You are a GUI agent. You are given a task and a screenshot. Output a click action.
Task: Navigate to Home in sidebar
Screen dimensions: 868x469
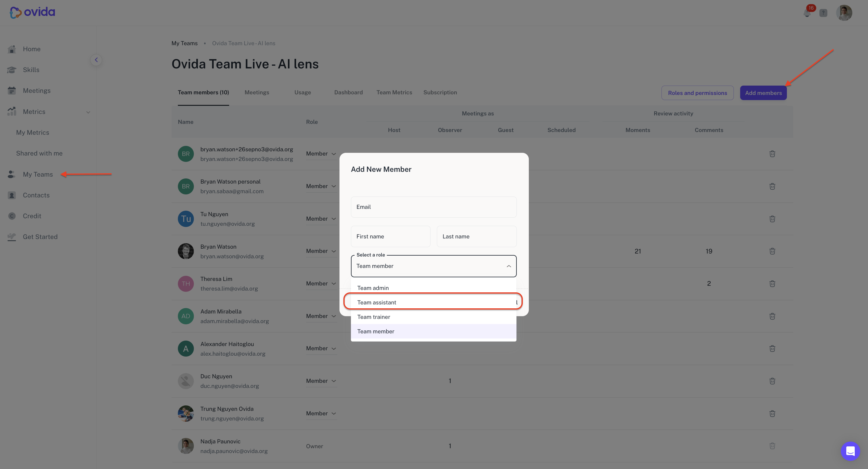[x=32, y=49]
